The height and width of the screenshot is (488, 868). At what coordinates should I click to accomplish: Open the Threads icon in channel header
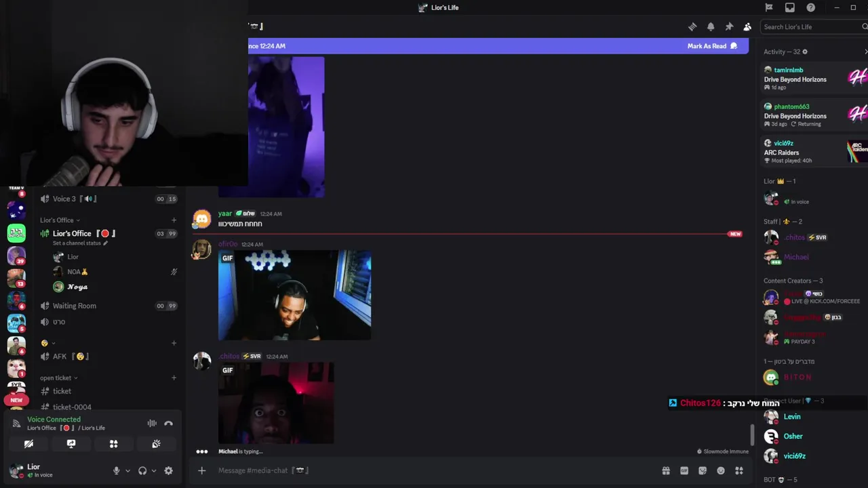pos(692,26)
